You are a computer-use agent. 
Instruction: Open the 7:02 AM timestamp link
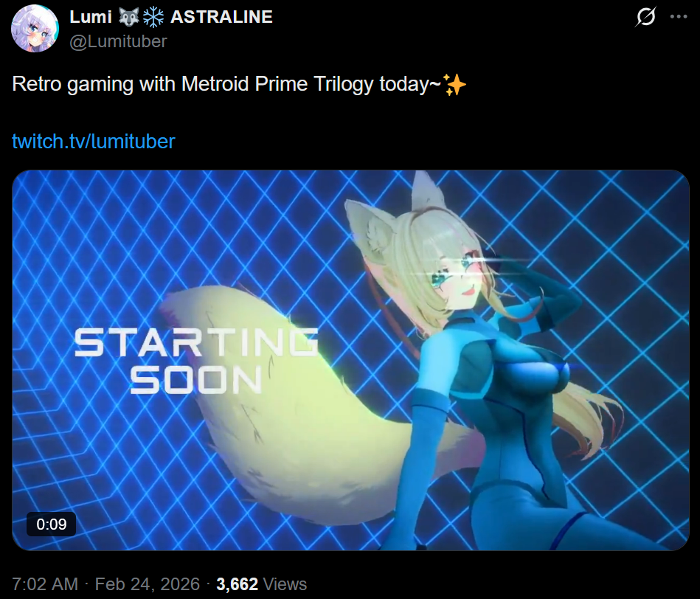(x=45, y=584)
